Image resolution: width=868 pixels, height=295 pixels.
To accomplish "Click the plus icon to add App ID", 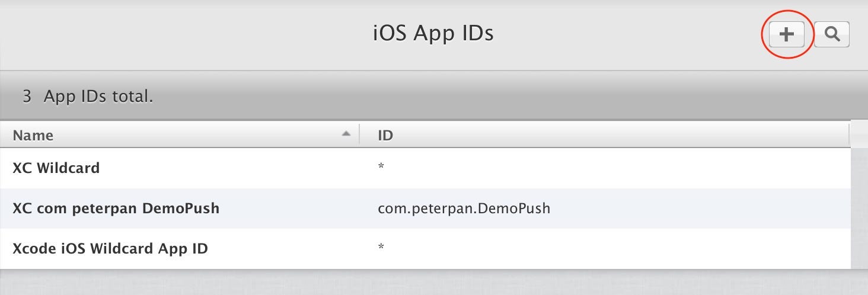I will [x=786, y=34].
